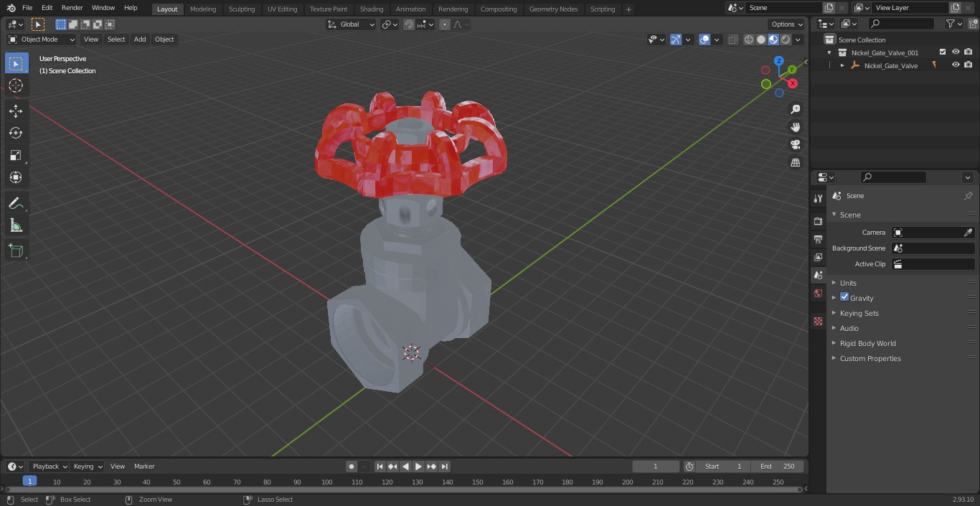The width and height of the screenshot is (980, 506).
Task: Open the Render menu
Action: (x=72, y=8)
